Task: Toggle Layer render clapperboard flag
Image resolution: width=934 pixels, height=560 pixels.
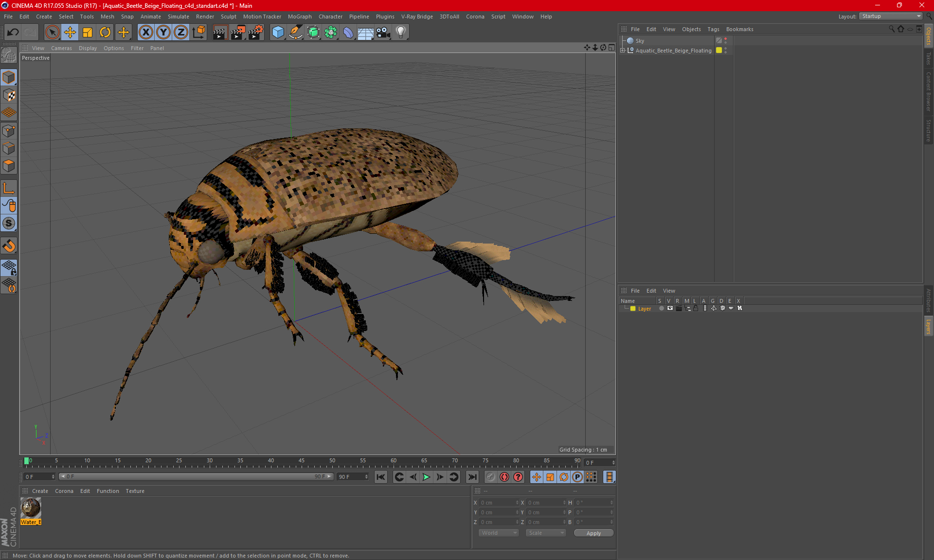Action: tap(679, 308)
